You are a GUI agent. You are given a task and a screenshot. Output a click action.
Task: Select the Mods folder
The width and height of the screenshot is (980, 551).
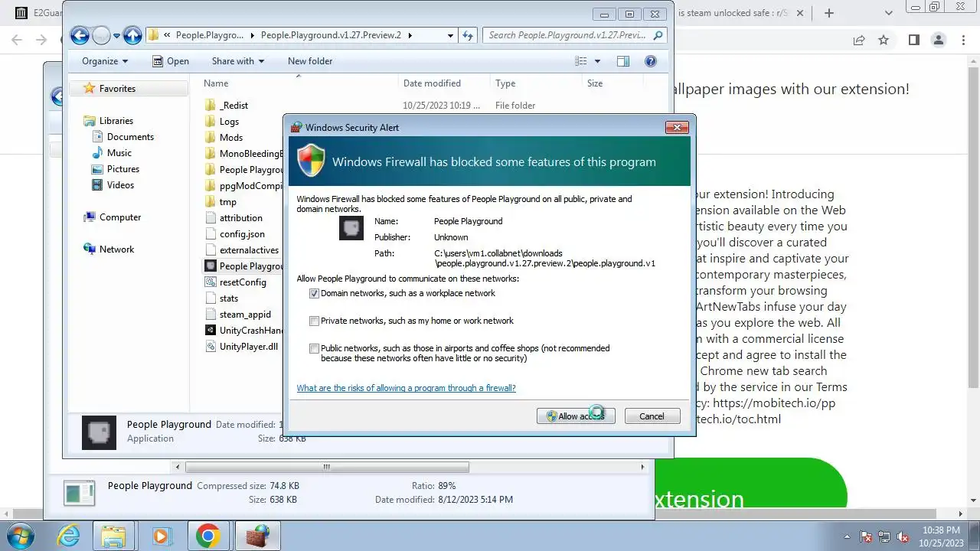[230, 138]
